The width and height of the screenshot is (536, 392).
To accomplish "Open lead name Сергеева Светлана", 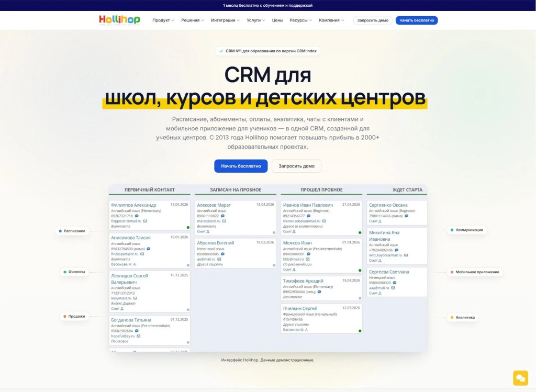I will [389, 272].
